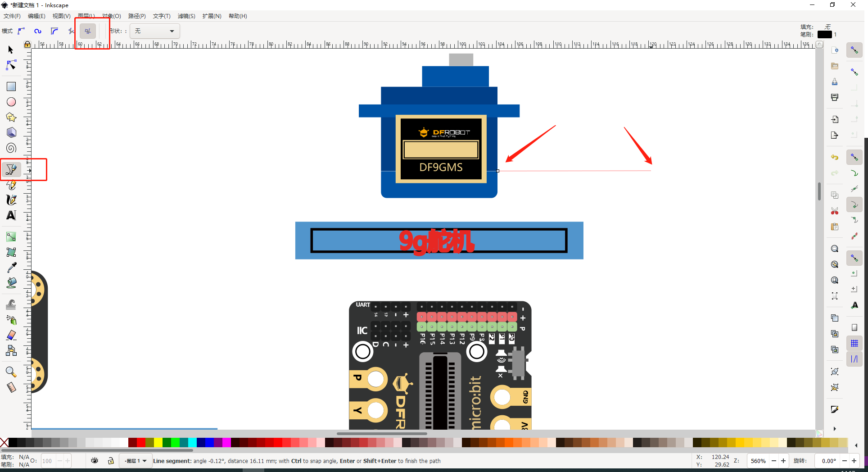Click the Cut scissors icon
This screenshot has height=472, width=868.
point(835,211)
